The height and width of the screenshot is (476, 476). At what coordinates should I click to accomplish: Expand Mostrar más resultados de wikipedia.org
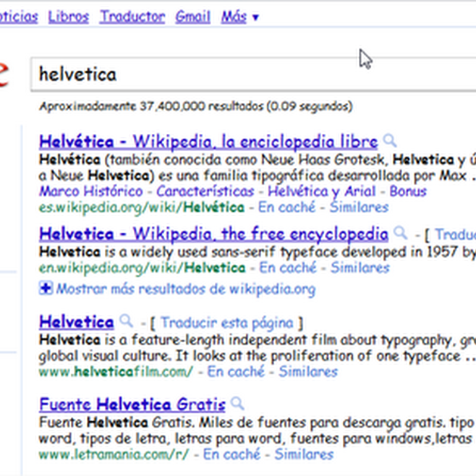186,290
